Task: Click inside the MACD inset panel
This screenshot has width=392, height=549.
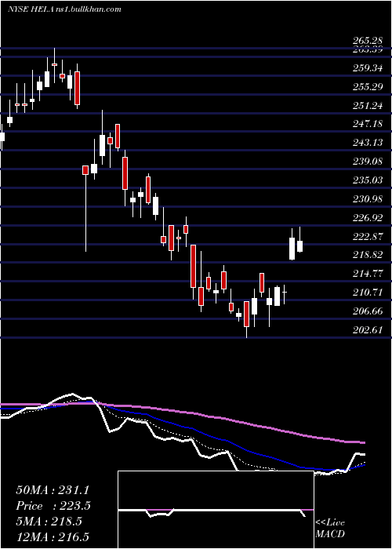Action: click(216, 510)
